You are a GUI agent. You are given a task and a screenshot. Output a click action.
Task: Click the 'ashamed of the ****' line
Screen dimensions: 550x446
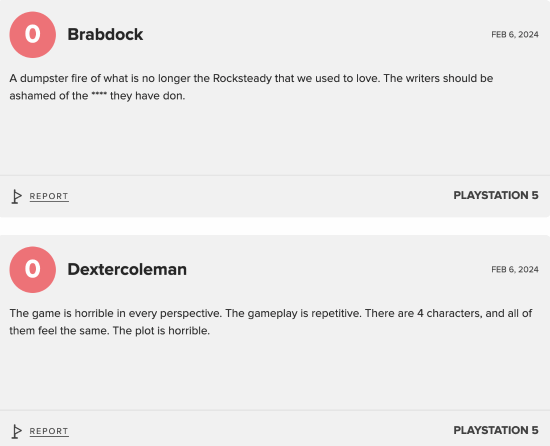point(97,96)
